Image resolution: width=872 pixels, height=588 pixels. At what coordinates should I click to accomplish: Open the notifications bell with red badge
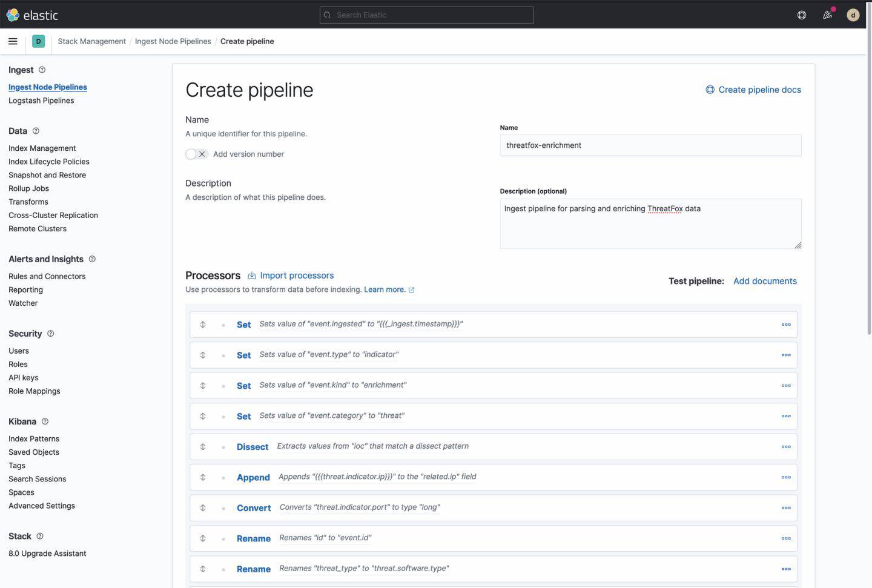[x=827, y=15]
